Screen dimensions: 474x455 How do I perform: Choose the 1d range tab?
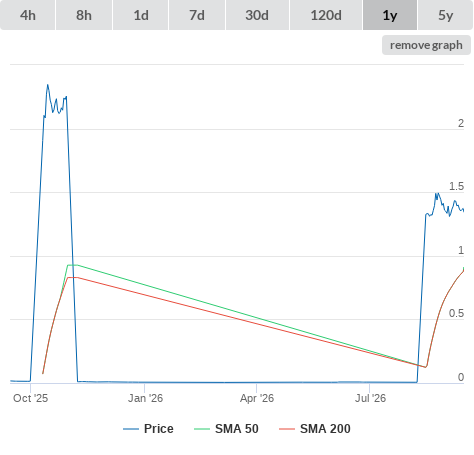click(x=141, y=15)
